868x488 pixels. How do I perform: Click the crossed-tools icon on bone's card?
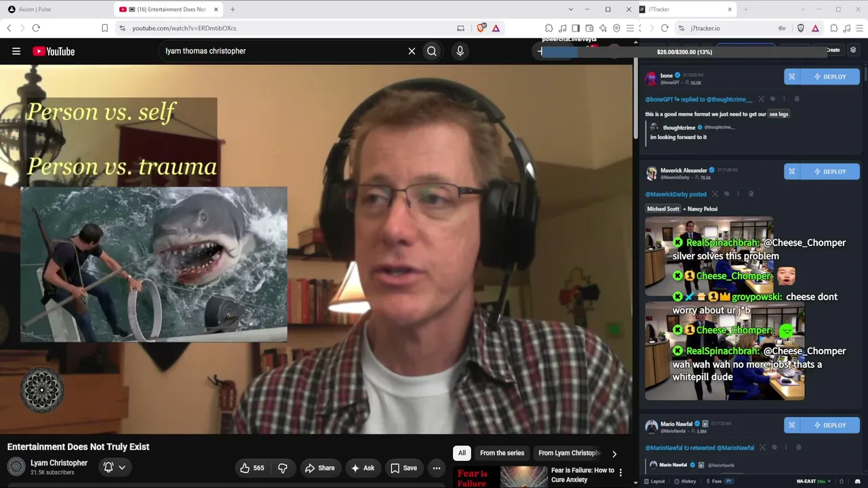[791, 77]
